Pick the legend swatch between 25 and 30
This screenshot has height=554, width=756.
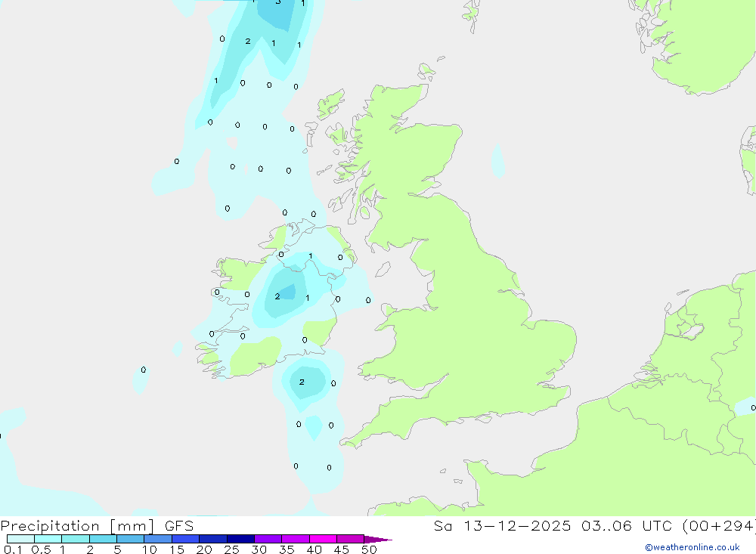click(x=240, y=539)
